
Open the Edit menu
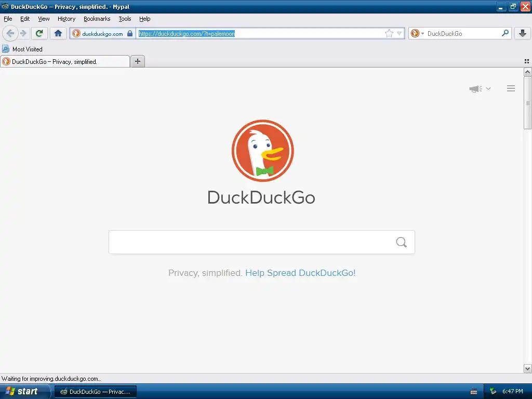pyautogui.click(x=25, y=19)
